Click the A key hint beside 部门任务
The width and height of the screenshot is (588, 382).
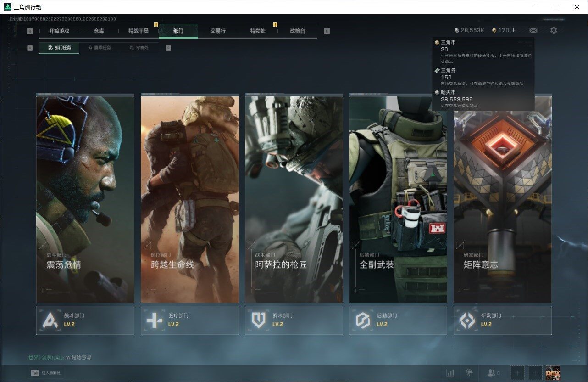[x=30, y=48]
